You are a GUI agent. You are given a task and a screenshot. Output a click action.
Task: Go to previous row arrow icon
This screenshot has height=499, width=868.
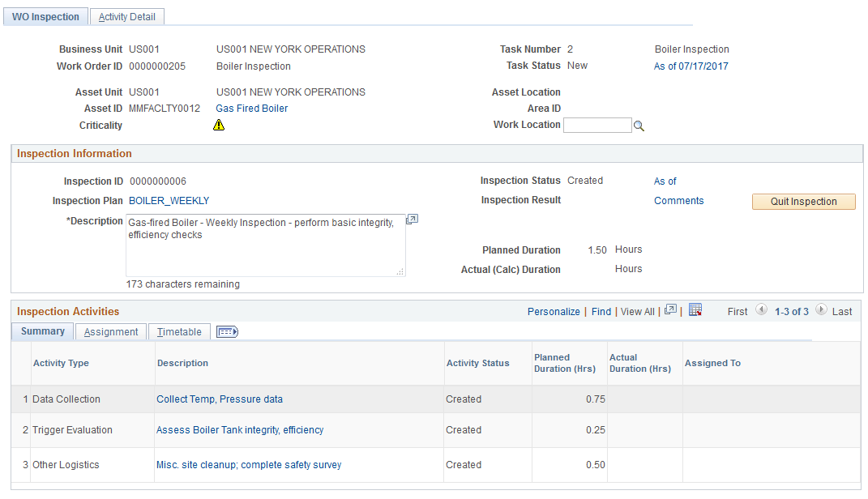[x=761, y=309]
